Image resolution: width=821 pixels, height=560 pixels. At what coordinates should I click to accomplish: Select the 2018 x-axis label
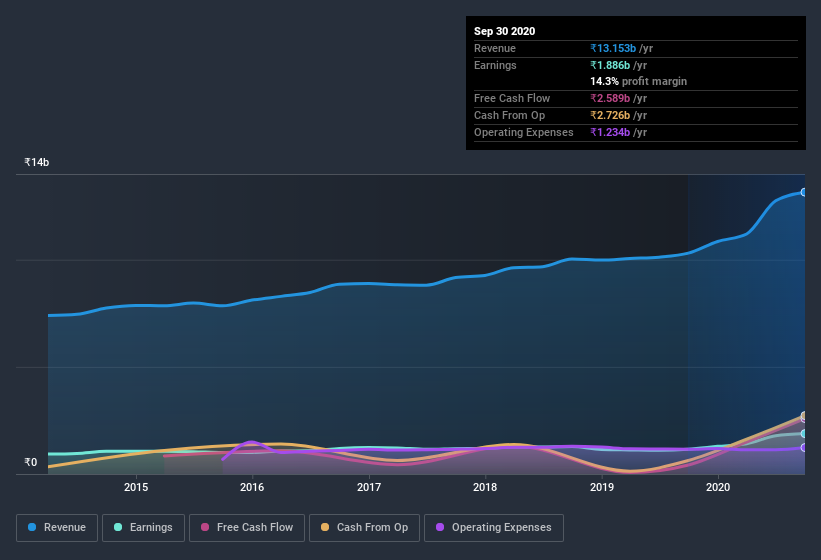485,487
